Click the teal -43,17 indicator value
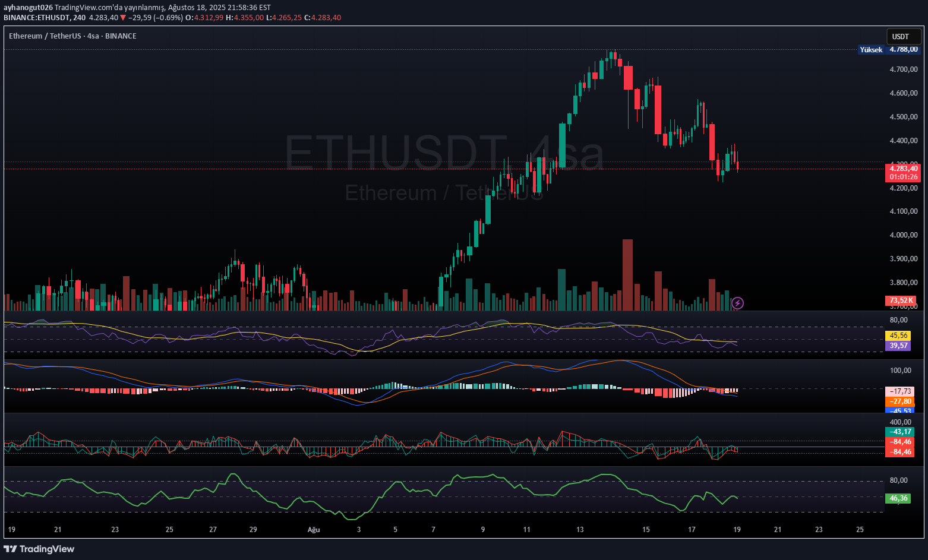Image resolution: width=928 pixels, height=560 pixels. (x=900, y=432)
